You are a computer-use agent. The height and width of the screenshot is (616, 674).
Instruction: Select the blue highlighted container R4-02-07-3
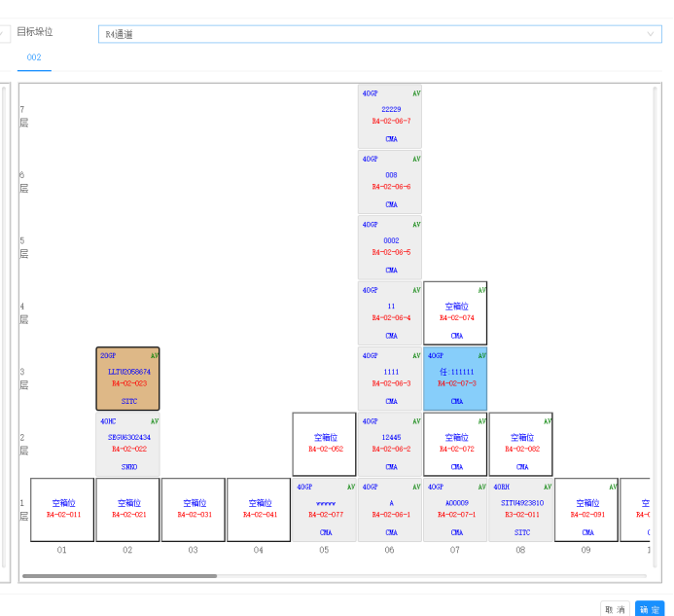(455, 379)
